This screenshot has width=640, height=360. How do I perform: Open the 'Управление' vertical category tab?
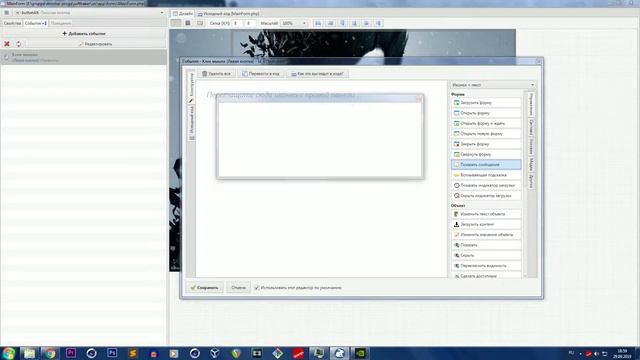[x=531, y=104]
